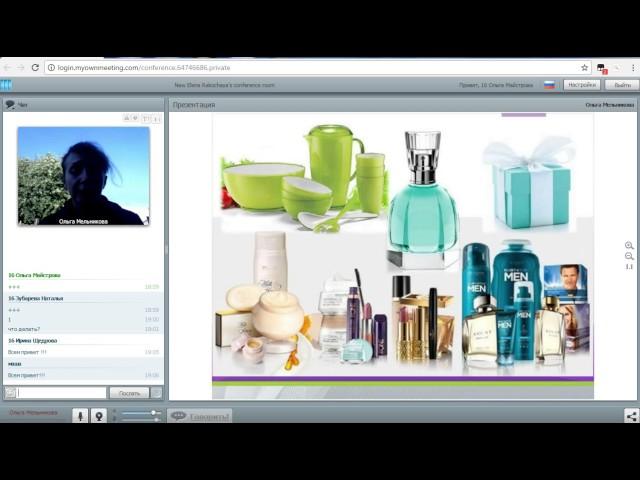The image size is (640, 480).
Task: Click chat name 16 Ирина Щедрова
Action: (33, 340)
